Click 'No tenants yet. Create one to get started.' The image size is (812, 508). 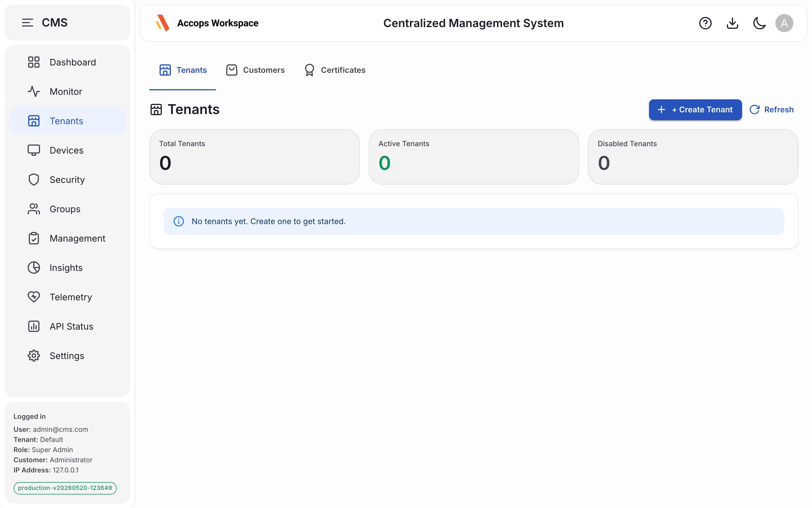(x=268, y=221)
